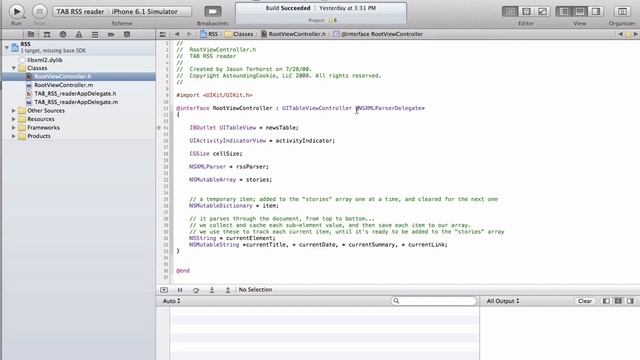Expand the Frameworks group
The height and width of the screenshot is (360, 640).
(14, 128)
